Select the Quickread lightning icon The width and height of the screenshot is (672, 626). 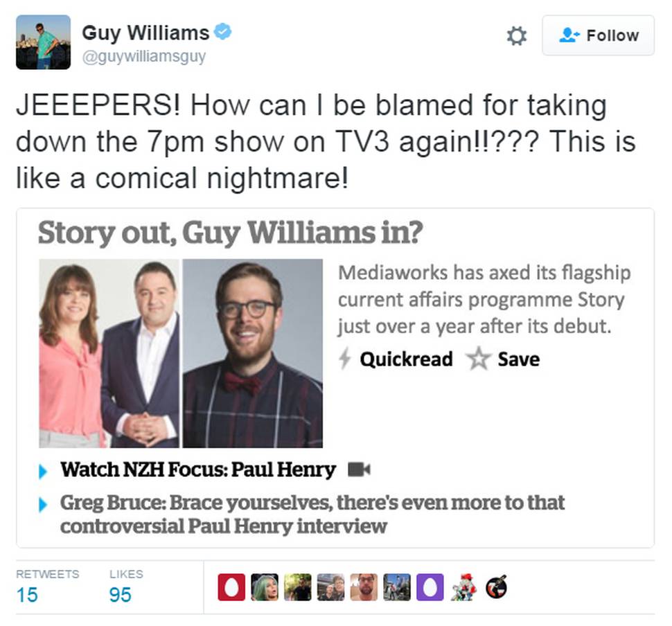(345, 359)
